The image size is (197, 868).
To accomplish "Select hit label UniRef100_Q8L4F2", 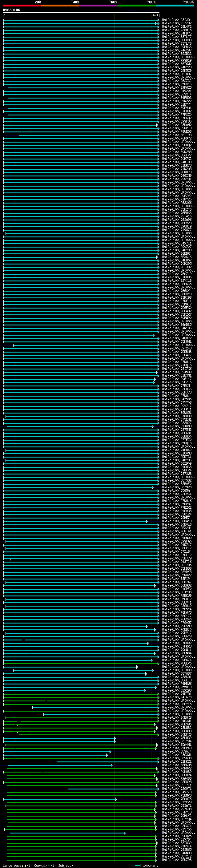I will pyautogui.click(x=177, y=26).
